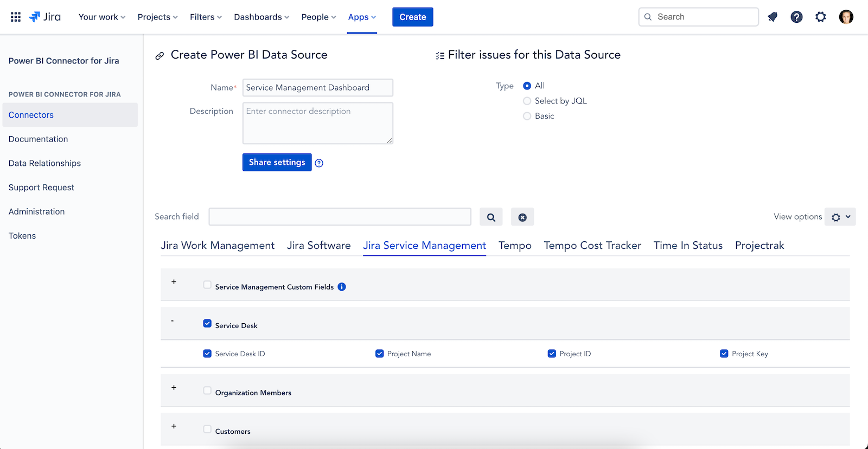The width and height of the screenshot is (868, 449).
Task: Expand the Customers section
Action: tap(174, 426)
